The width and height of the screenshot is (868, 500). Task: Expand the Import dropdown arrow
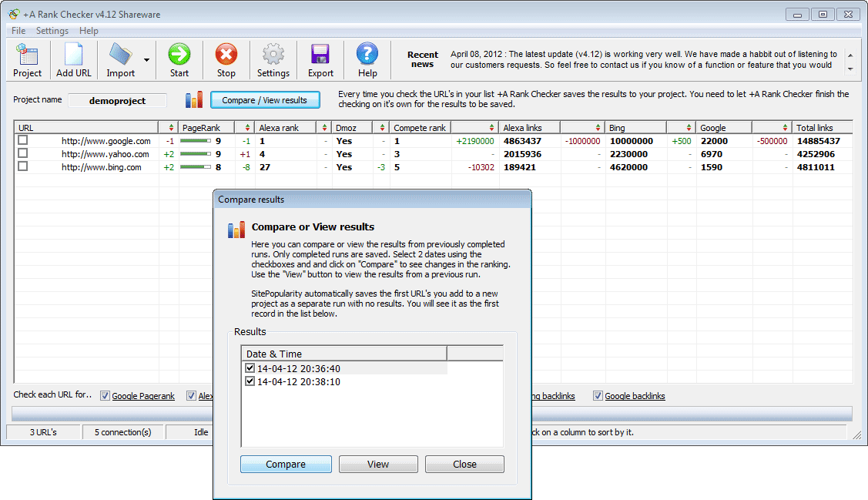pyautogui.click(x=146, y=59)
